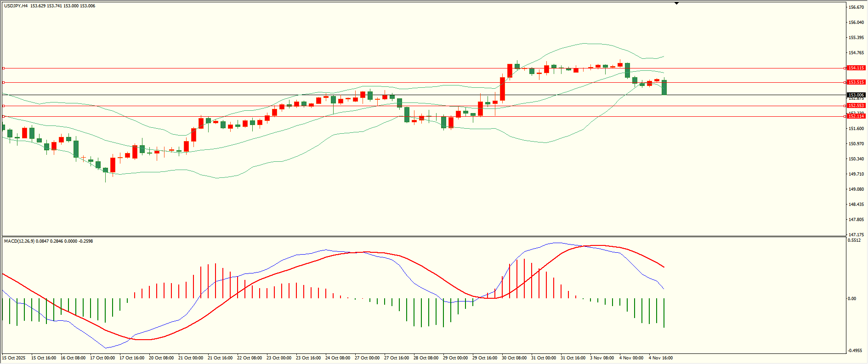Viewport: 868px width, 364px height.
Task: Click the red 152.553 price label
Action: [856, 106]
